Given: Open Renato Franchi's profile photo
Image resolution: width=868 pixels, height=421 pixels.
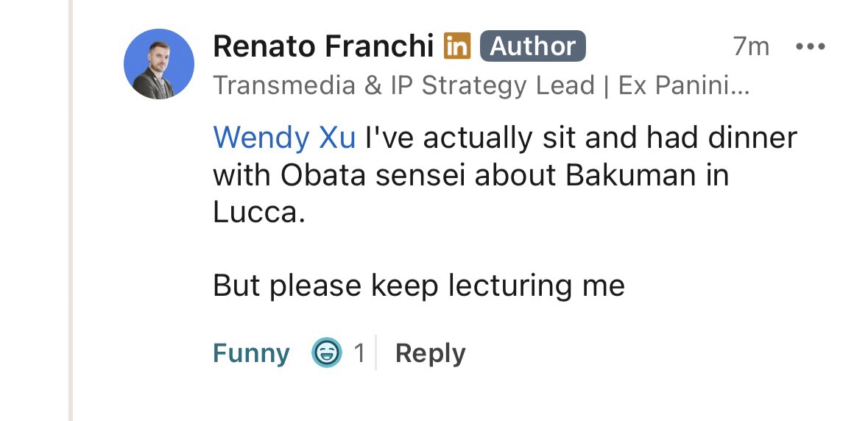Looking at the screenshot, I should pos(158,66).
